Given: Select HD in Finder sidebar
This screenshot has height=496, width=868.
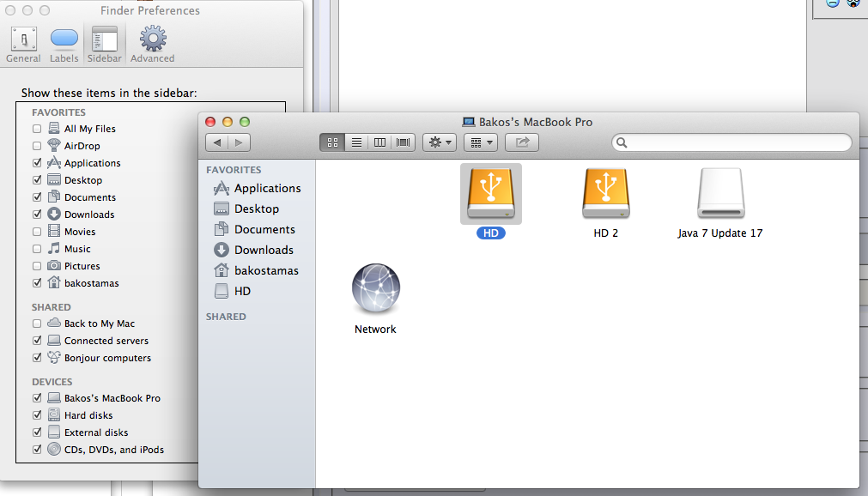Looking at the screenshot, I should [x=232, y=291].
